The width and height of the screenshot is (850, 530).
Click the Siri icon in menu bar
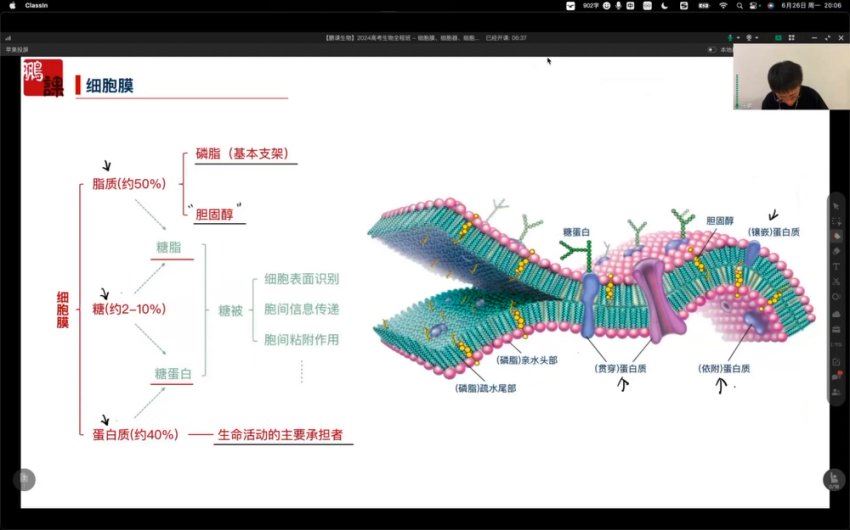click(x=771, y=5)
